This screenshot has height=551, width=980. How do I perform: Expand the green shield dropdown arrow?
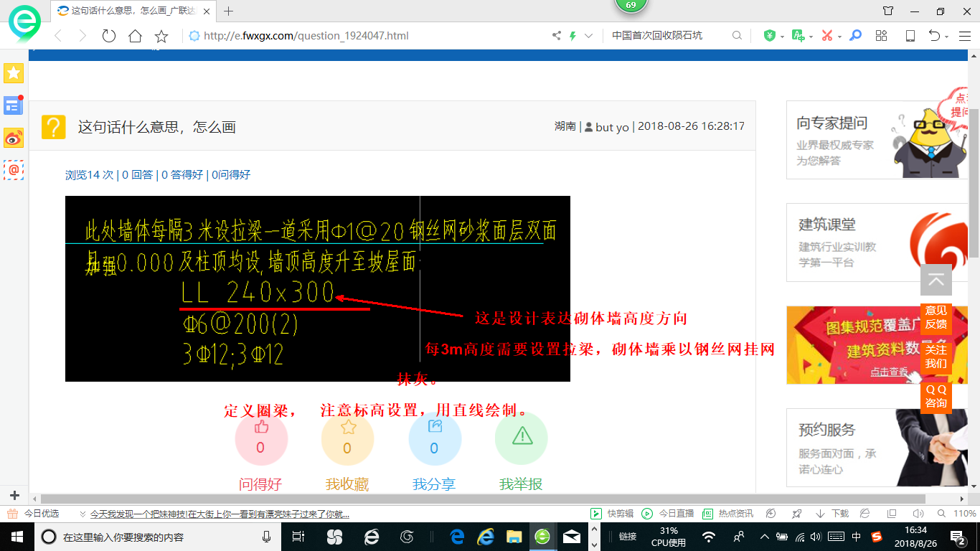(782, 36)
